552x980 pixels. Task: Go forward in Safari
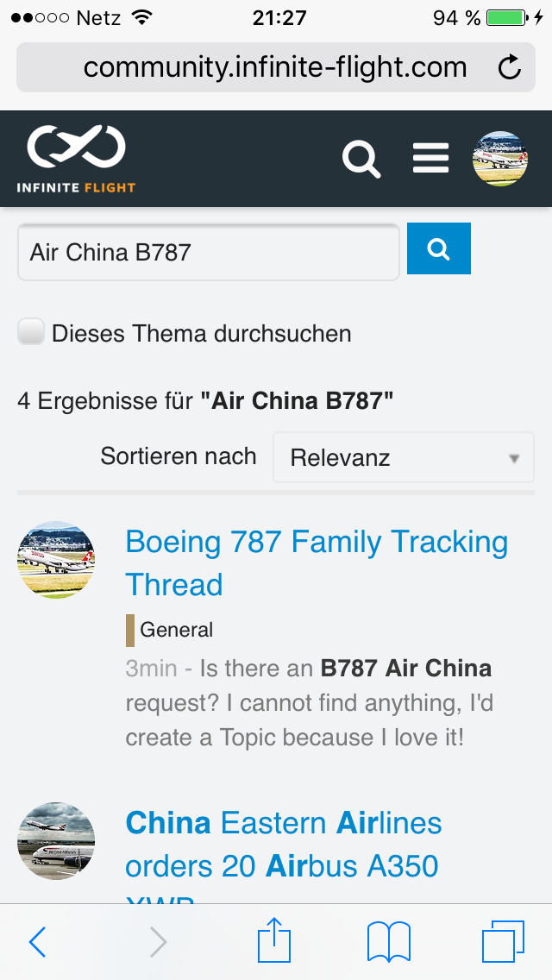158,942
